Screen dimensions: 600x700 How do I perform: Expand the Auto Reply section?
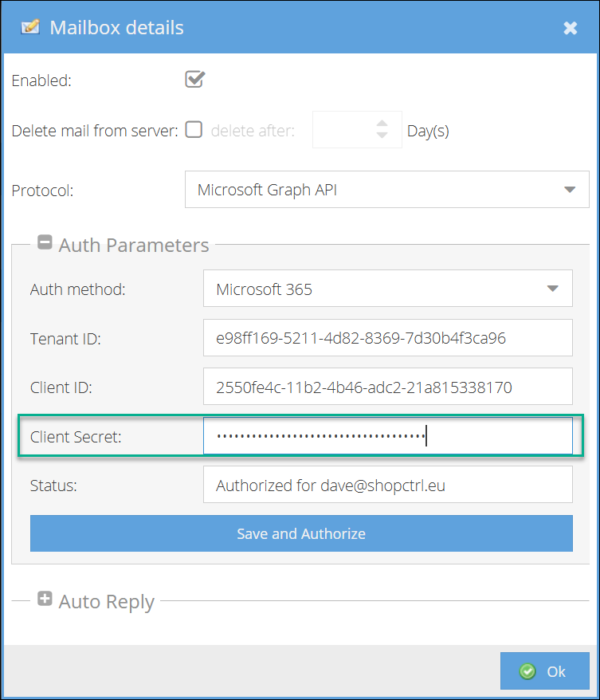(45, 599)
